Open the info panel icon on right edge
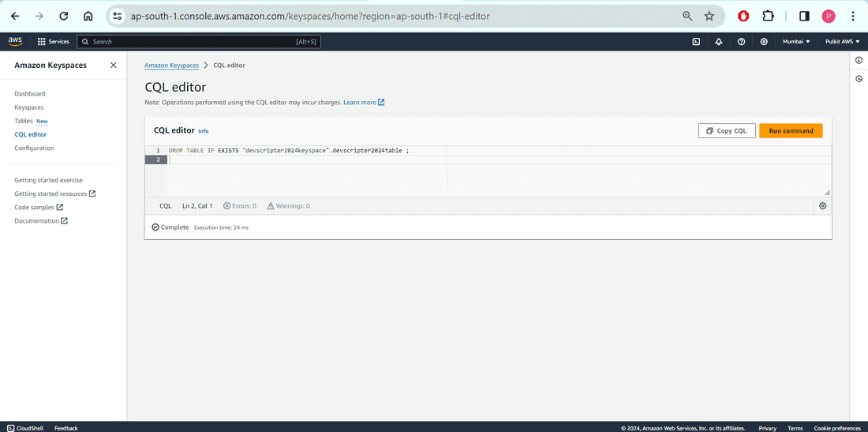This screenshot has height=432, width=868. pos(859,60)
